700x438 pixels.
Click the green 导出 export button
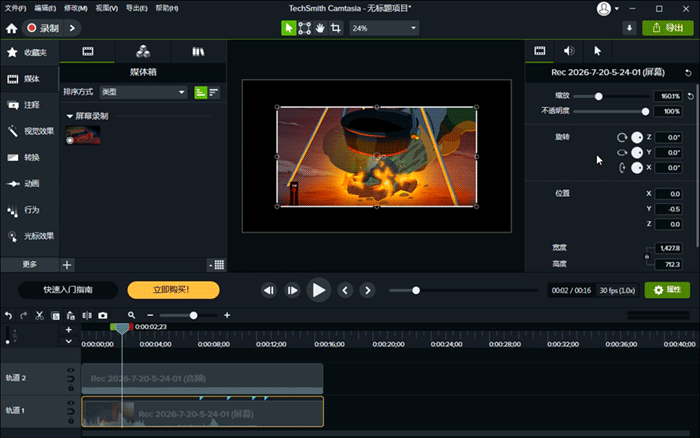pos(668,28)
